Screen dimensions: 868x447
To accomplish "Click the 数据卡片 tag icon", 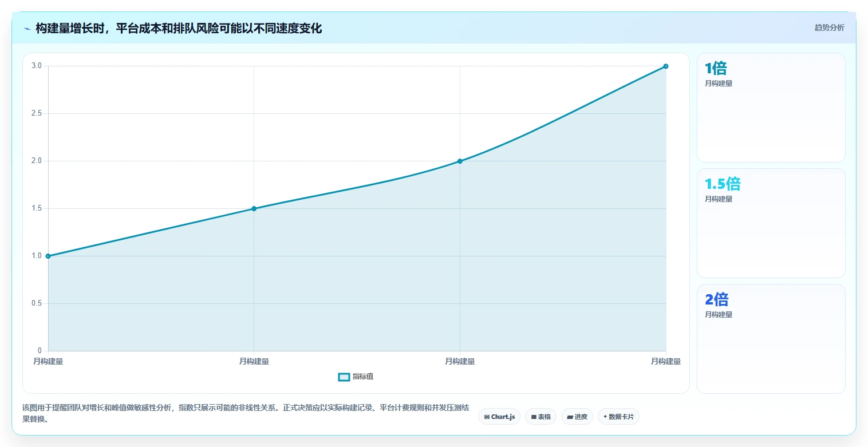I will point(605,417).
